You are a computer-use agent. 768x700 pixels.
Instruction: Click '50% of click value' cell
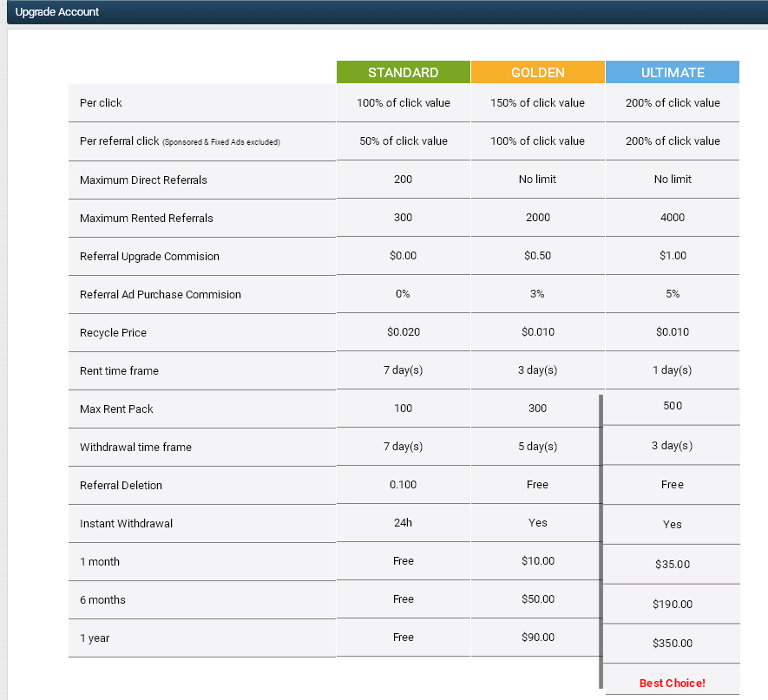[404, 141]
